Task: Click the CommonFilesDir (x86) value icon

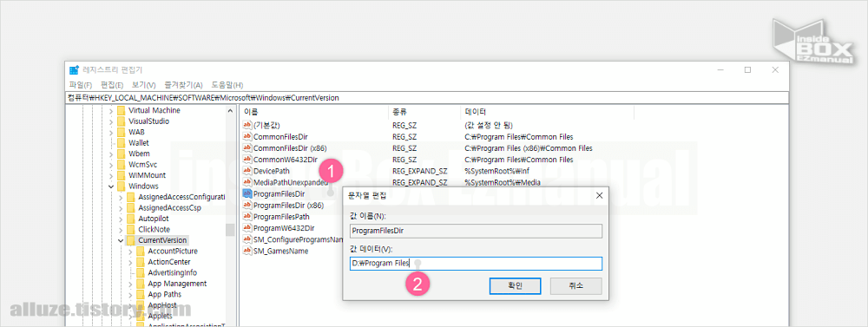Action: click(x=247, y=147)
